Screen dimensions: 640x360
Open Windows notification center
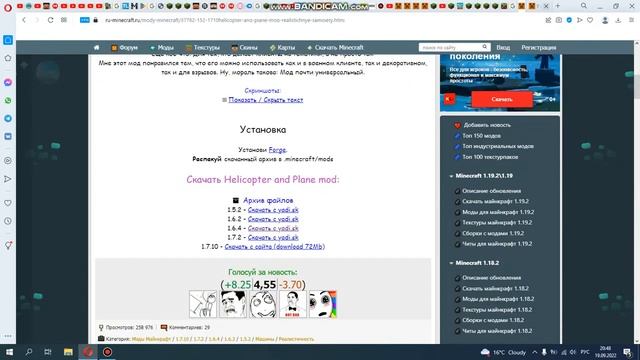point(627,352)
